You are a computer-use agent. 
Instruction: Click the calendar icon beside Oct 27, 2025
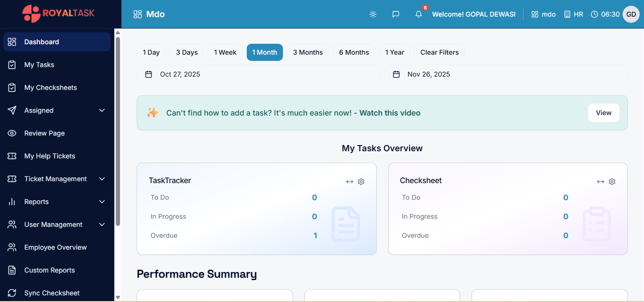[x=148, y=74]
